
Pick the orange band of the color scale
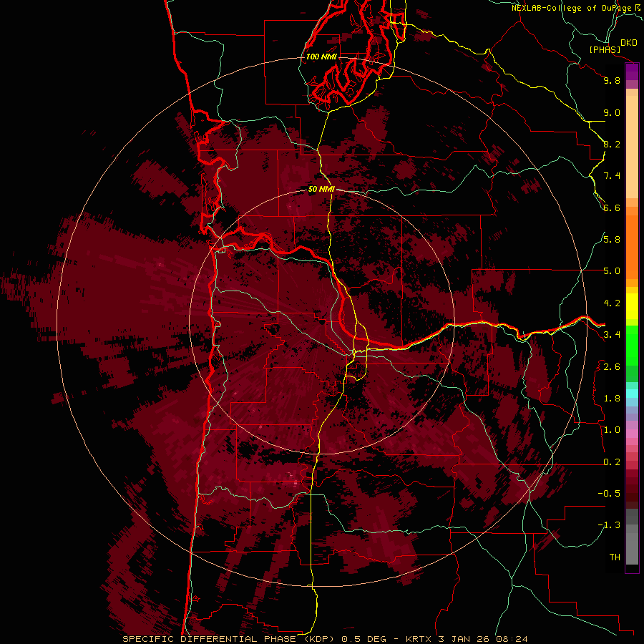[632, 246]
